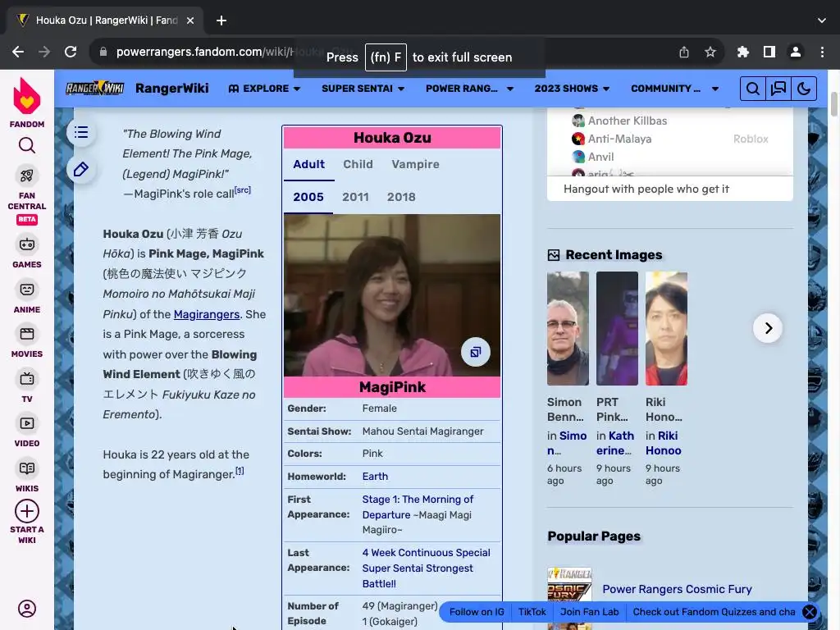Screen dimensions: 840x630
Task: Open the tab search chevron in the tab strip
Action: (822, 21)
